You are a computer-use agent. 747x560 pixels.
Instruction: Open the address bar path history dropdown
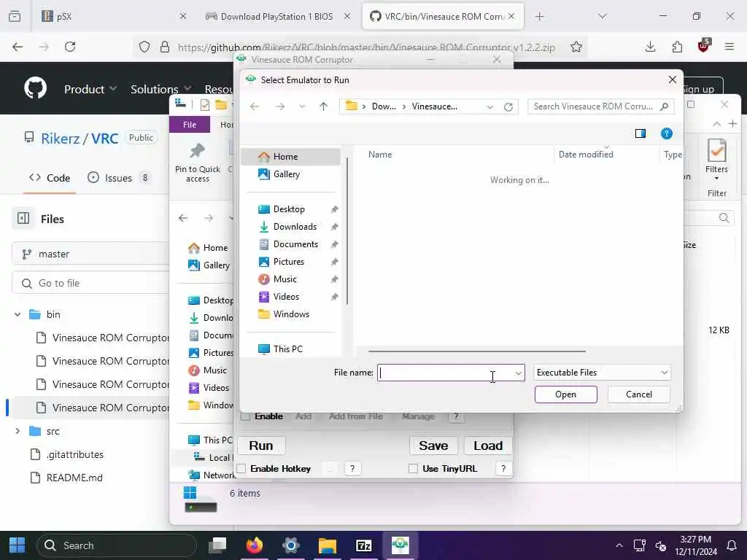click(x=490, y=106)
